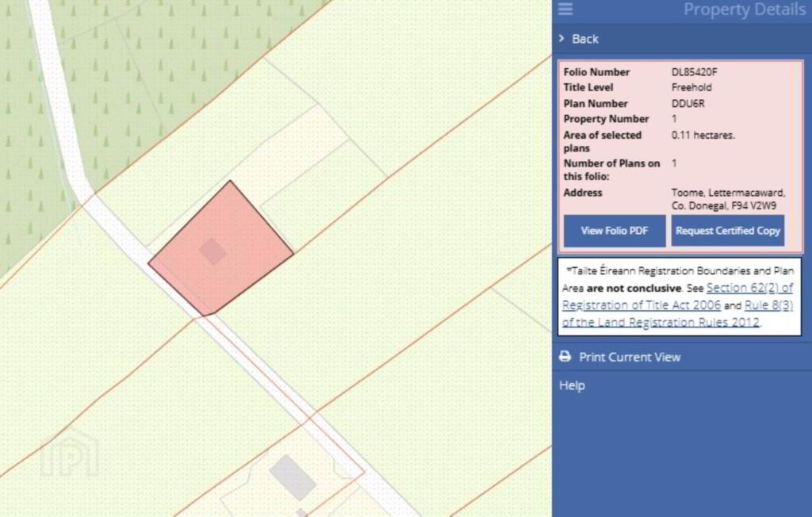Click the Property Details panel title
The height and width of the screenshot is (517, 812).
(744, 10)
